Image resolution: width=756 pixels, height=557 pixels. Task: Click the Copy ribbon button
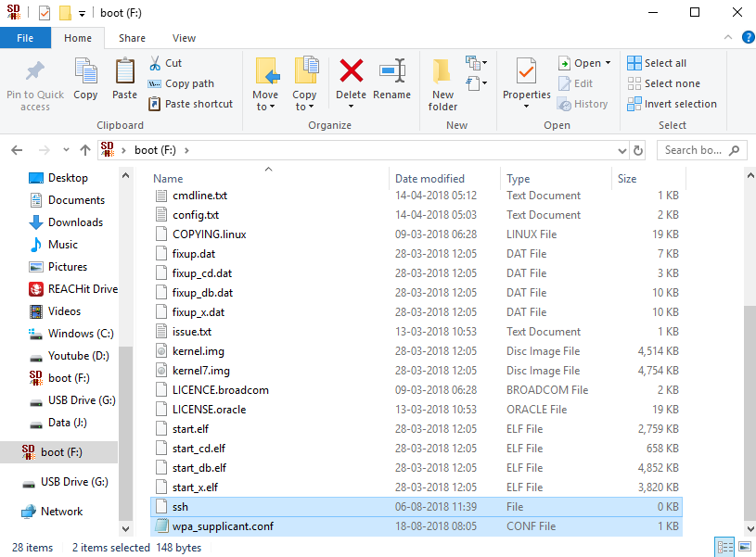(x=85, y=79)
